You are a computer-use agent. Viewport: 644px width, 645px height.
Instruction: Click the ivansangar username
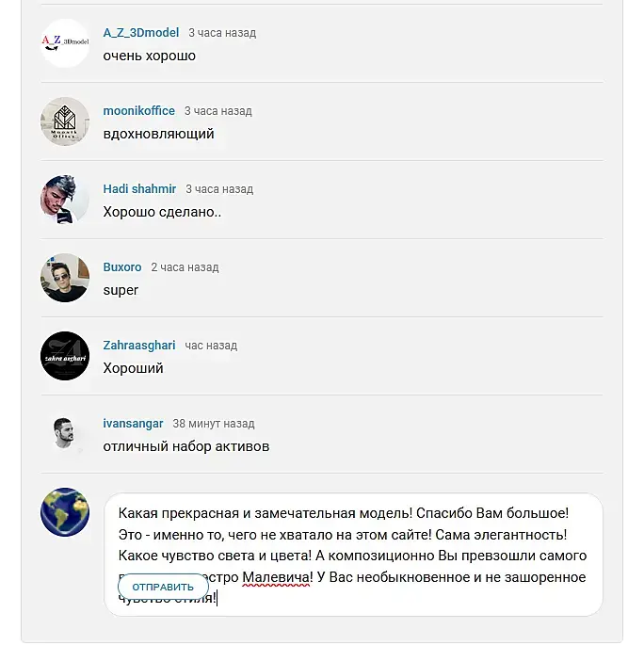click(x=133, y=423)
